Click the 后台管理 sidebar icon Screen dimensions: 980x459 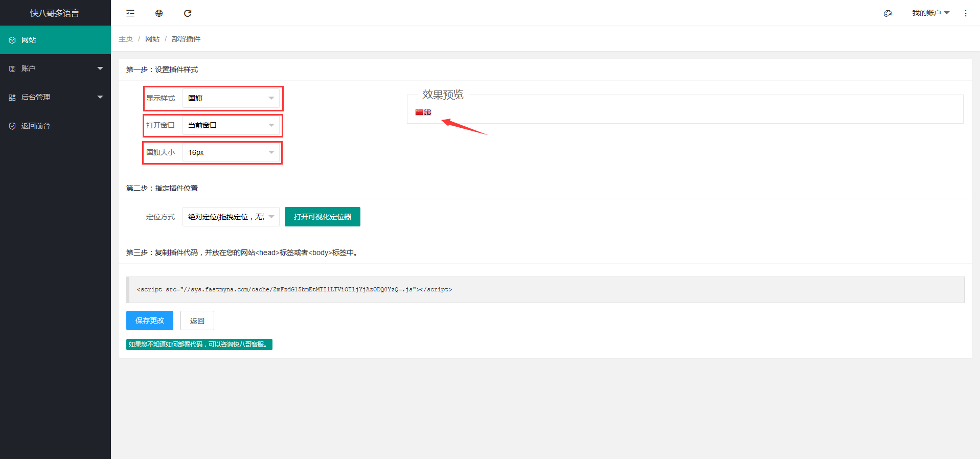[12, 97]
